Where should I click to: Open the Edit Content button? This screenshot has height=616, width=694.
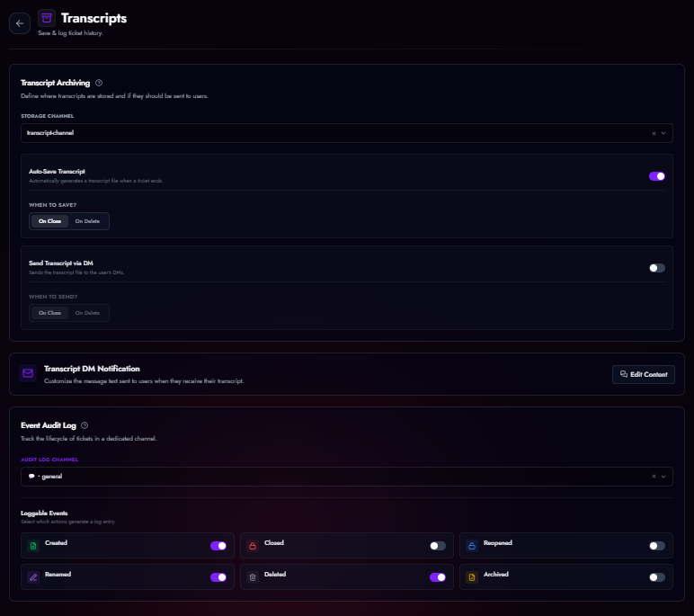pyautogui.click(x=643, y=374)
